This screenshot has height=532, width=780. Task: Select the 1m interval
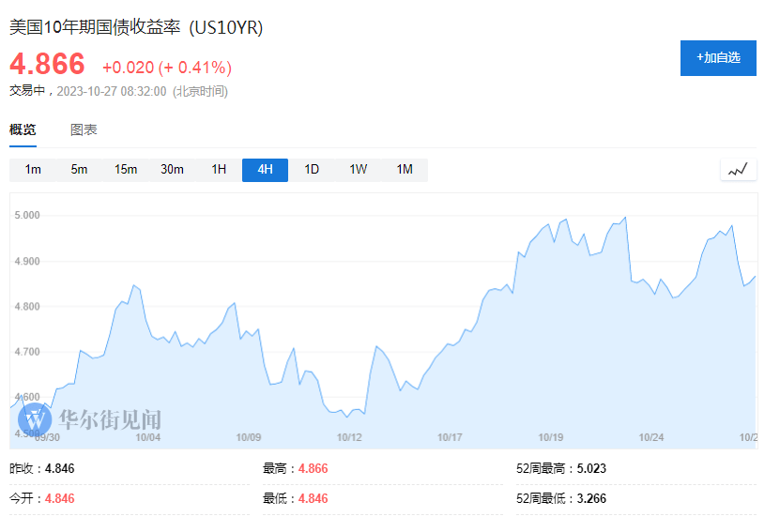(33, 170)
